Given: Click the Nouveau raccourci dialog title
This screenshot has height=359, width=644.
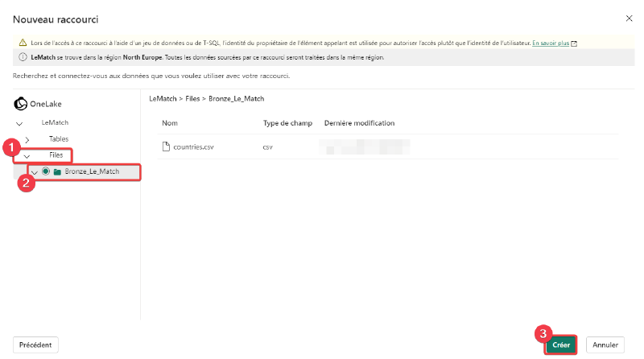Looking at the screenshot, I should 56,19.
